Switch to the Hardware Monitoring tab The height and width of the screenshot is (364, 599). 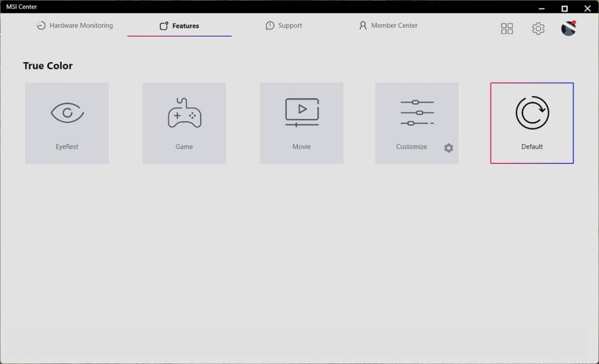[x=75, y=25]
